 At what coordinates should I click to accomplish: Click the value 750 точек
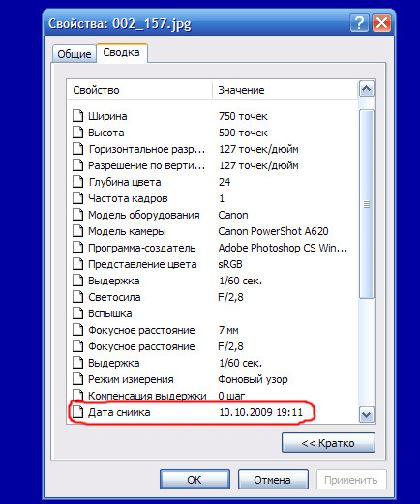pos(243,116)
